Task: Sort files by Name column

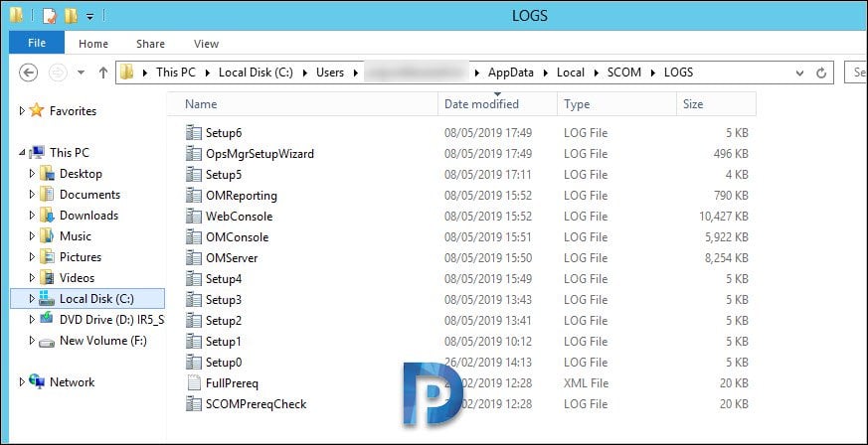Action: [302, 104]
